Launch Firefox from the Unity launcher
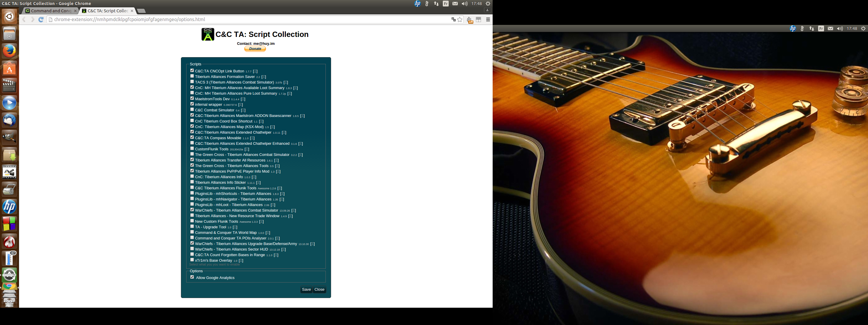This screenshot has height=325, width=868. (9, 51)
